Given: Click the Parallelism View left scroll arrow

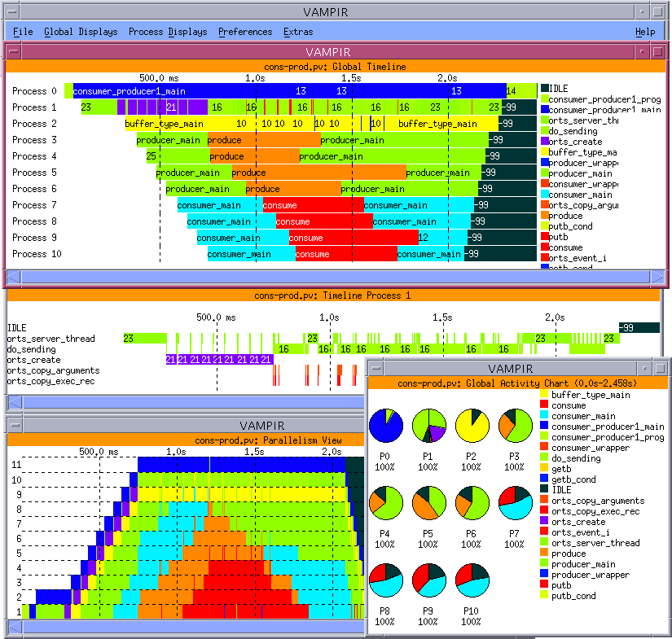Looking at the screenshot, I should [x=15, y=627].
